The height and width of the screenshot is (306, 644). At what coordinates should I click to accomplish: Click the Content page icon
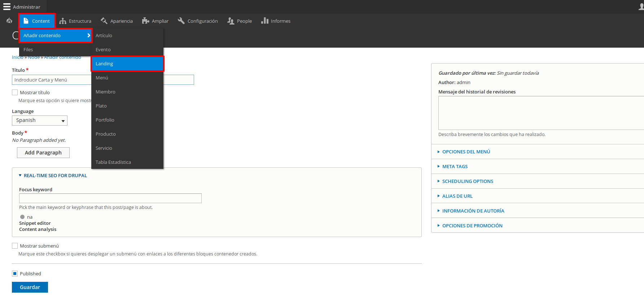click(26, 21)
